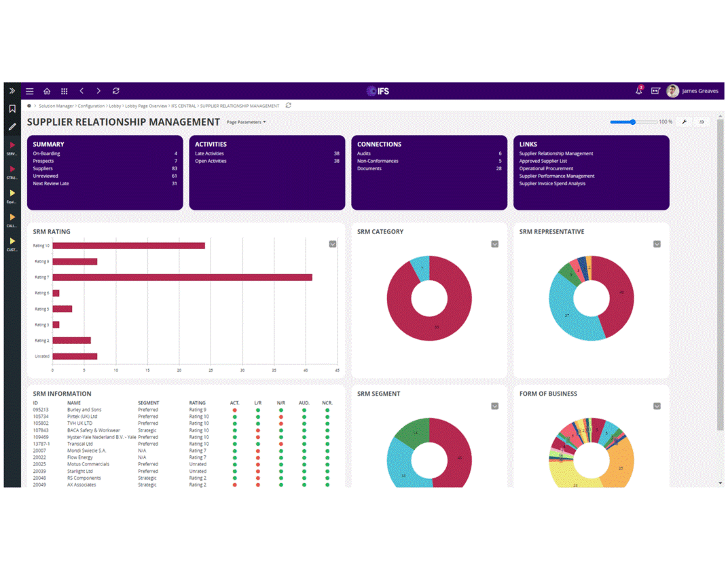Click the Rating 10 bar in SRM Rating
This screenshot has width=728, height=570.
click(x=128, y=246)
